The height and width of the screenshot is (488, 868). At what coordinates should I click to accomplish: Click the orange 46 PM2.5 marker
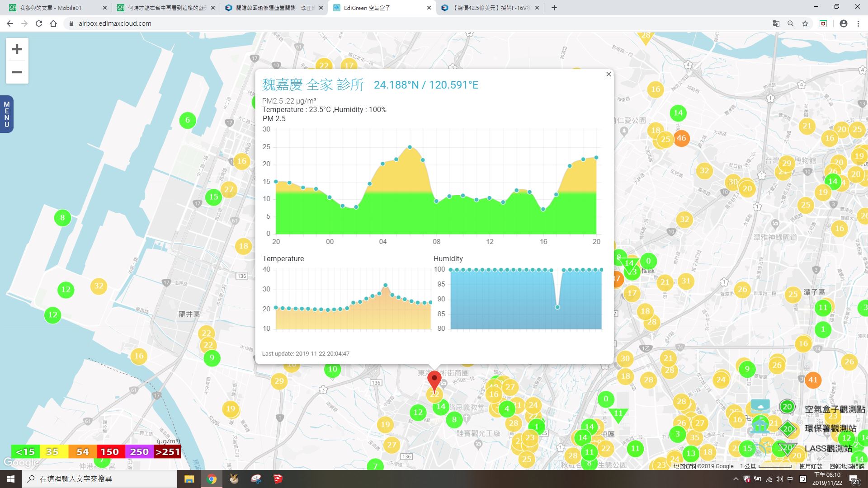pyautogui.click(x=681, y=138)
